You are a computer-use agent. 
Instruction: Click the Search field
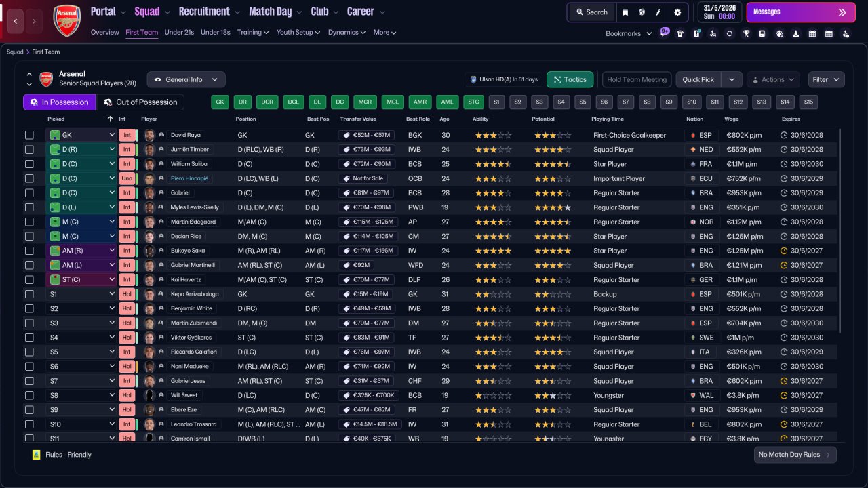[x=591, y=12]
